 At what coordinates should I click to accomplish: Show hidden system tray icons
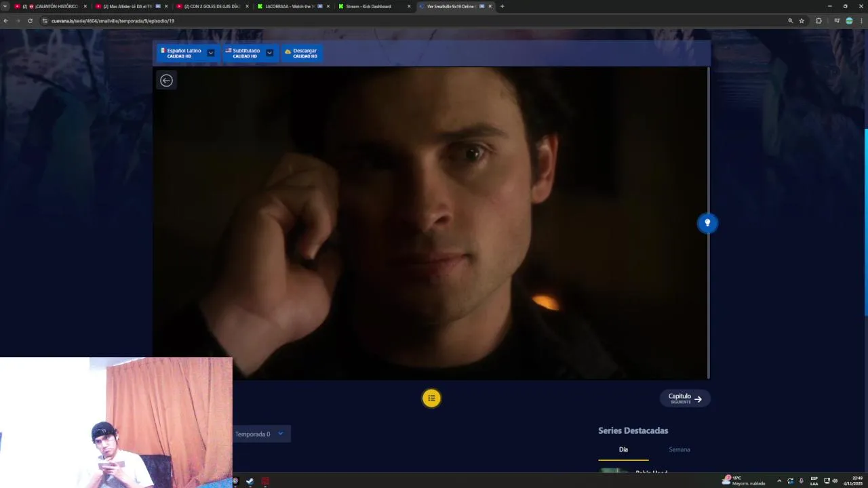pos(778,481)
